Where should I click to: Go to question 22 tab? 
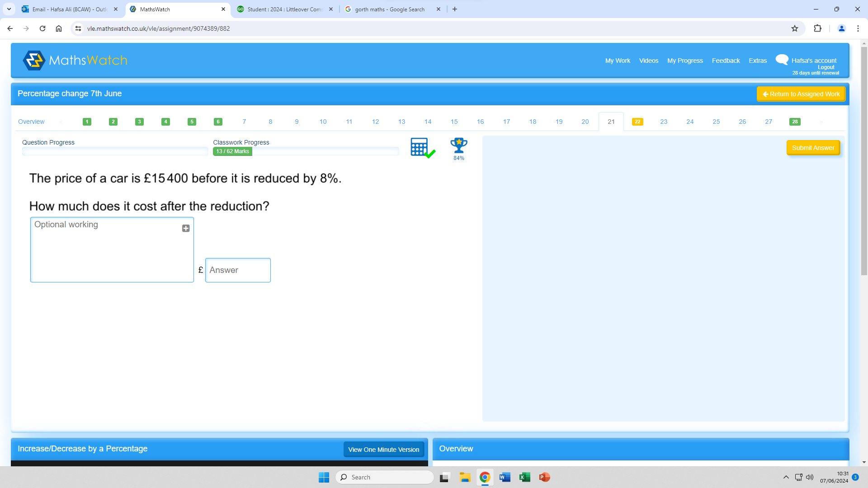click(x=637, y=122)
